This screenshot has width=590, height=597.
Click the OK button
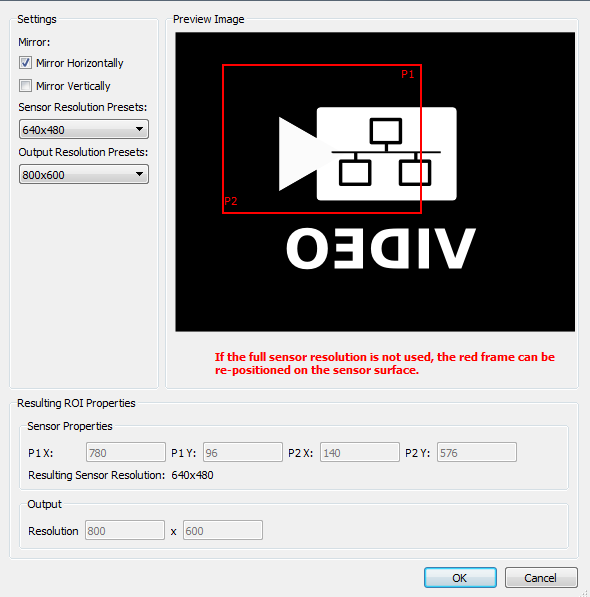point(460,578)
